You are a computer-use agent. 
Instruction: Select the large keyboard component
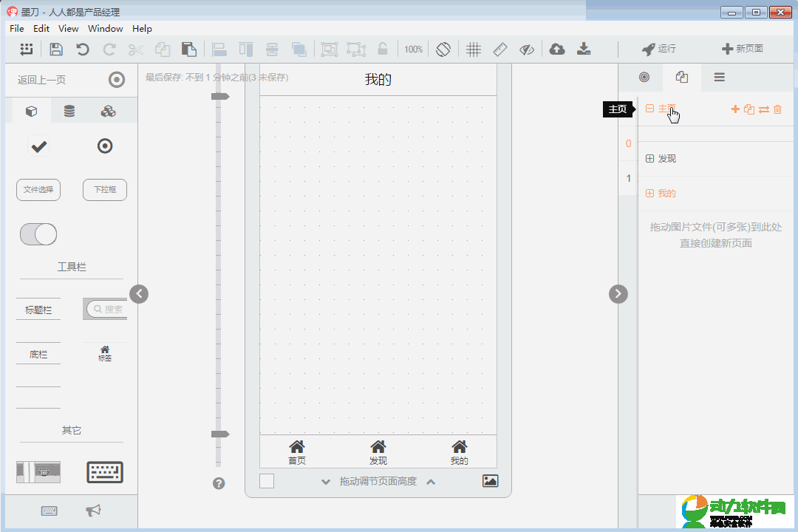click(x=105, y=472)
